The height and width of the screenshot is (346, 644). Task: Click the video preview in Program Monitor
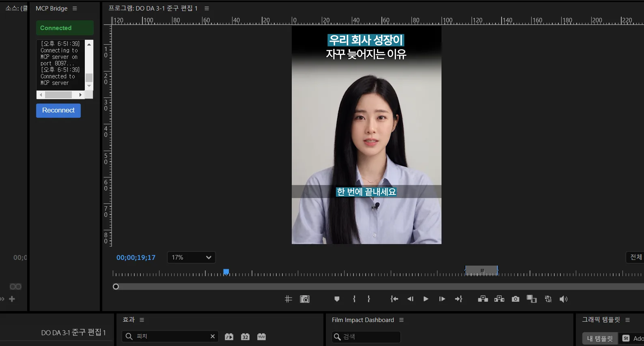tap(366, 135)
